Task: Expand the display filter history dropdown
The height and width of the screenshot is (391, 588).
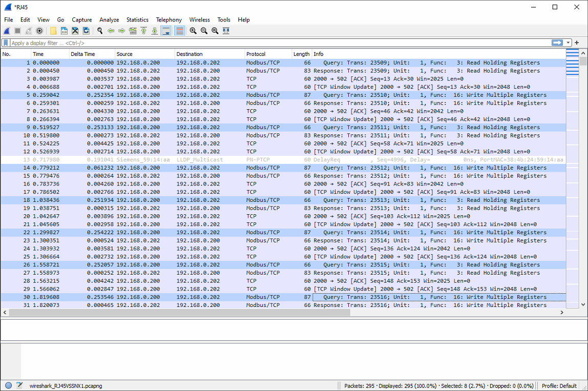Action: [x=569, y=43]
